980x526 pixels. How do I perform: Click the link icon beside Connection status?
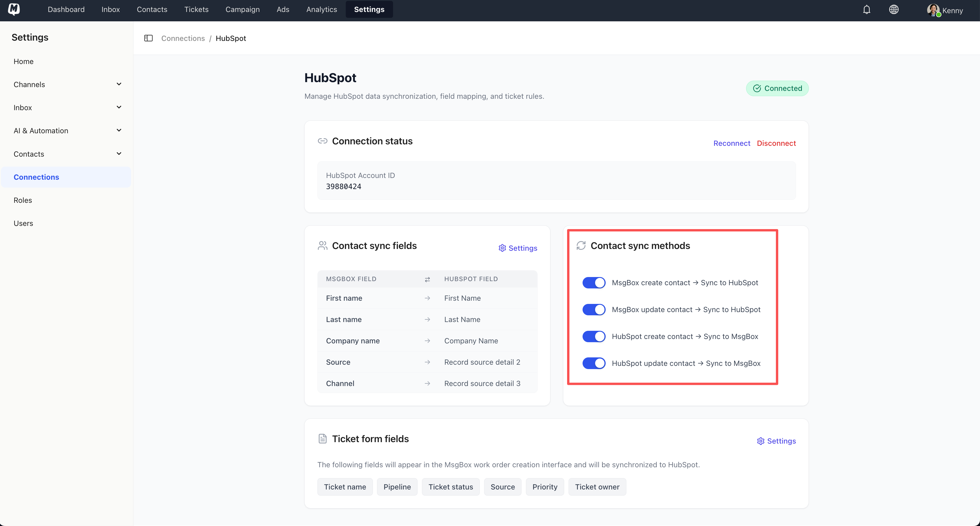tap(323, 141)
